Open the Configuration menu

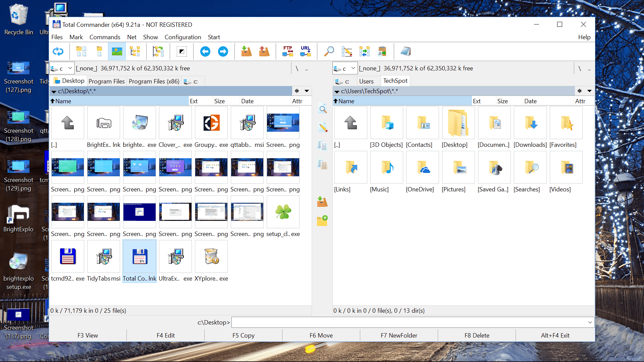coord(183,37)
